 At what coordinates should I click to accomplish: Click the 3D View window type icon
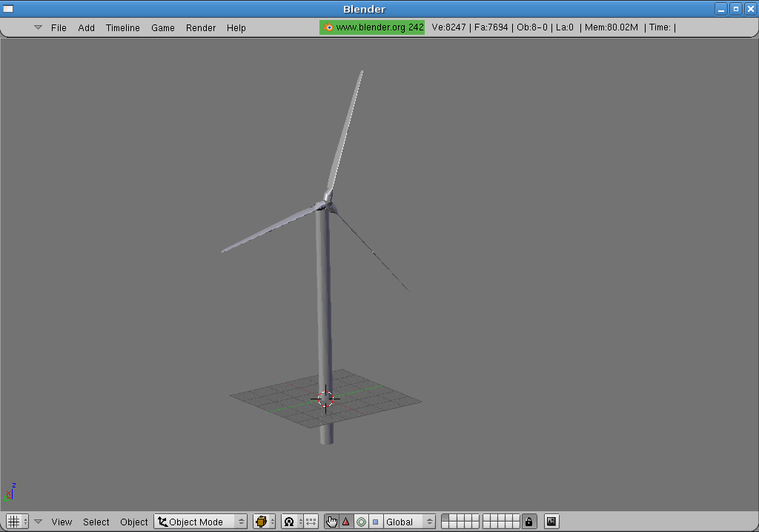tap(13, 522)
